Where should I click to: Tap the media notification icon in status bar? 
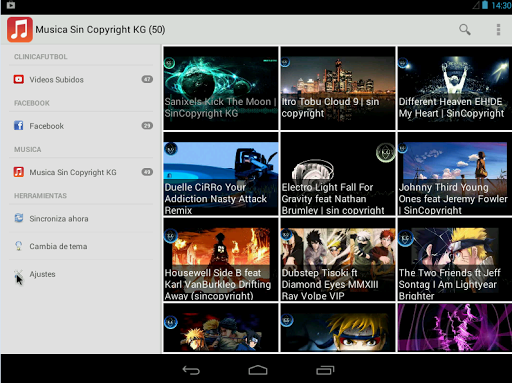(x=11, y=5)
